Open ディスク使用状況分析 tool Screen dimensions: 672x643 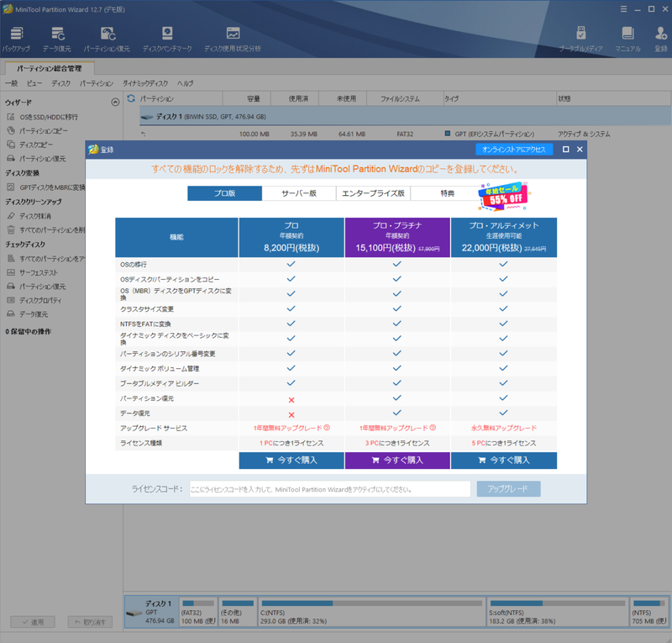(x=233, y=39)
